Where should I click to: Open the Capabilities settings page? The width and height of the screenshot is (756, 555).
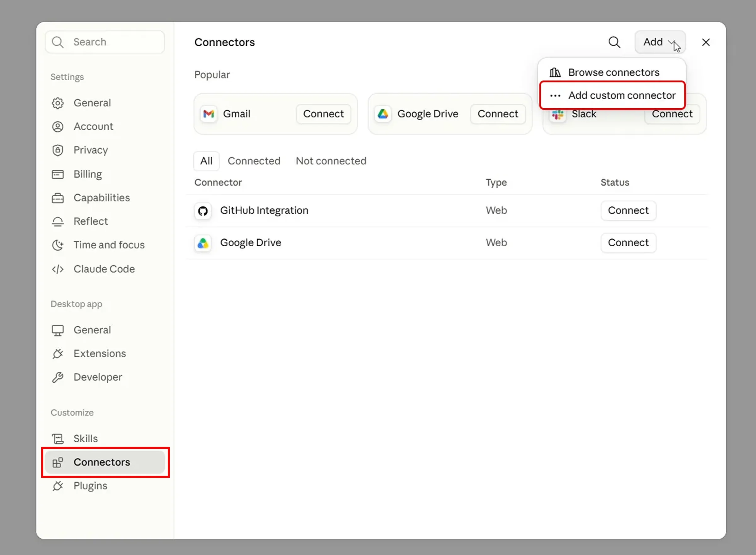[x=105, y=198]
